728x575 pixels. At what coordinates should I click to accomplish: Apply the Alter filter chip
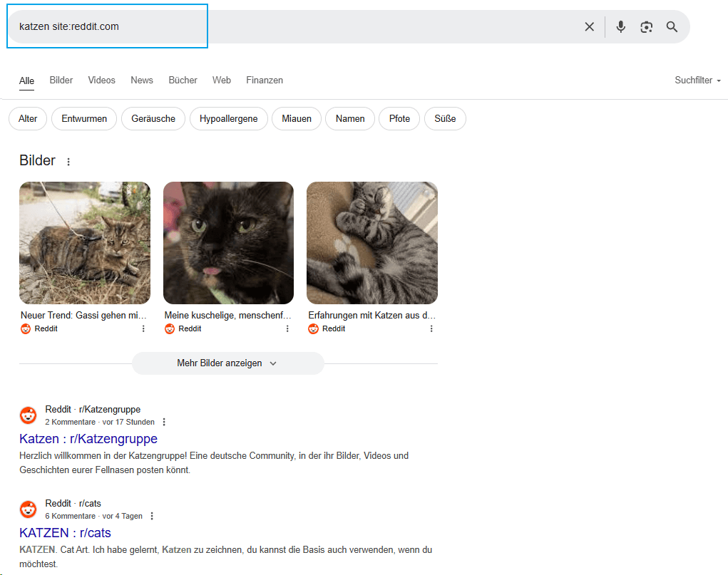coord(28,119)
